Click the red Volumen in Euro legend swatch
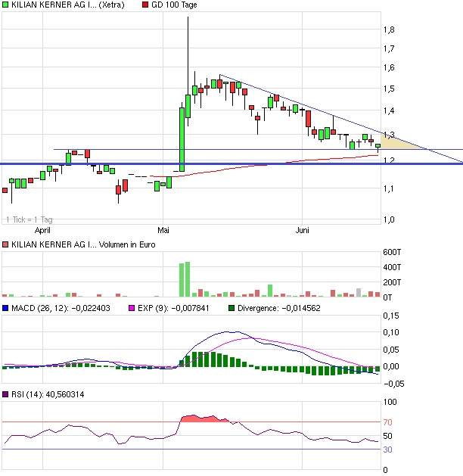This screenshot has width=463, height=476. click(5, 244)
